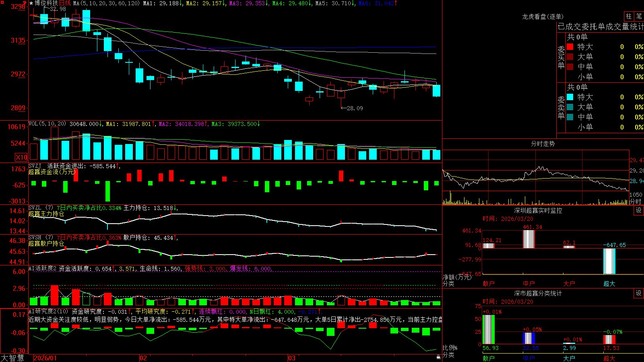Click the 461.34 中户 net bar
The image size is (644, 362).
pyautogui.click(x=529, y=239)
